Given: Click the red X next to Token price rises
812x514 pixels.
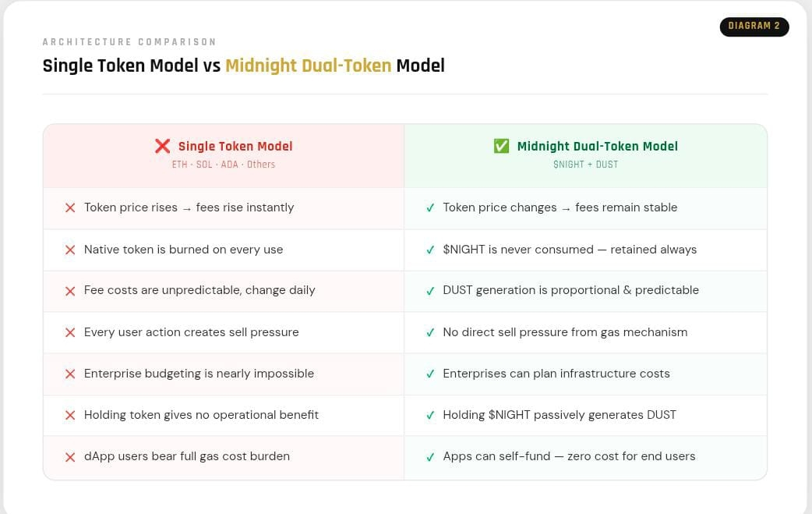Looking at the screenshot, I should (70, 207).
